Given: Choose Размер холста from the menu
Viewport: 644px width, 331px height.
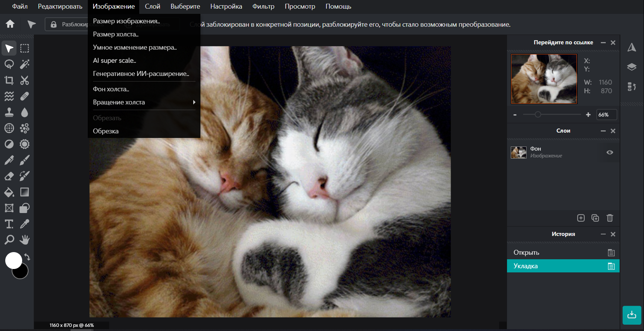Looking at the screenshot, I should coord(116,34).
